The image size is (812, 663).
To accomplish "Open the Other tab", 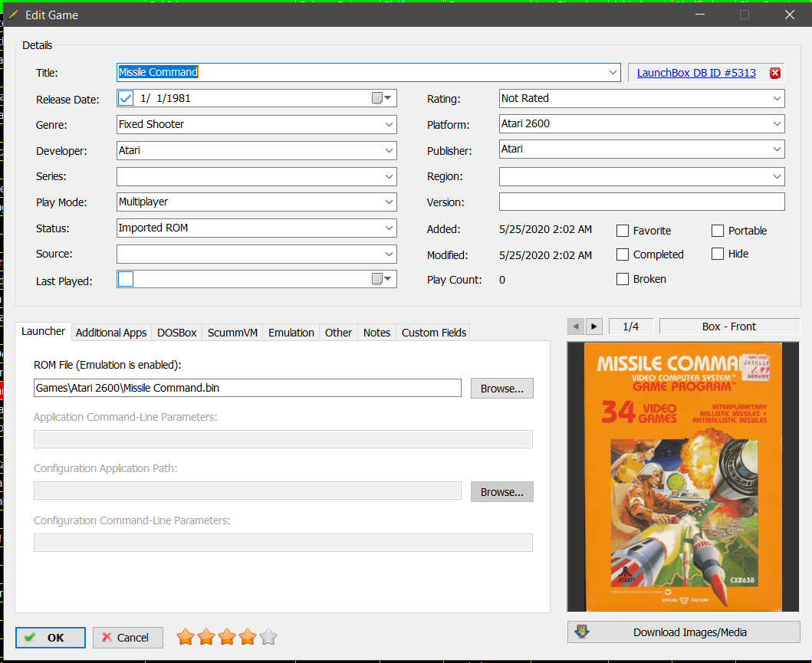I will pyautogui.click(x=338, y=333).
